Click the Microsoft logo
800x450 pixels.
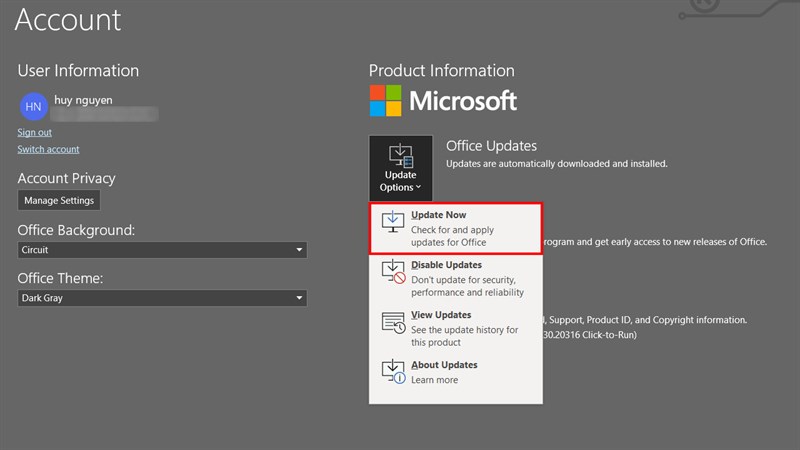coord(443,101)
